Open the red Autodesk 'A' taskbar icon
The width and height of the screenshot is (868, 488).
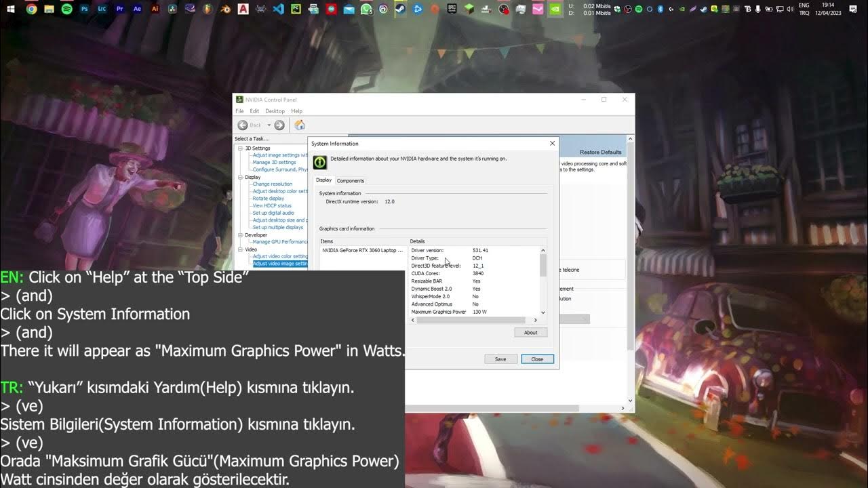(x=243, y=9)
